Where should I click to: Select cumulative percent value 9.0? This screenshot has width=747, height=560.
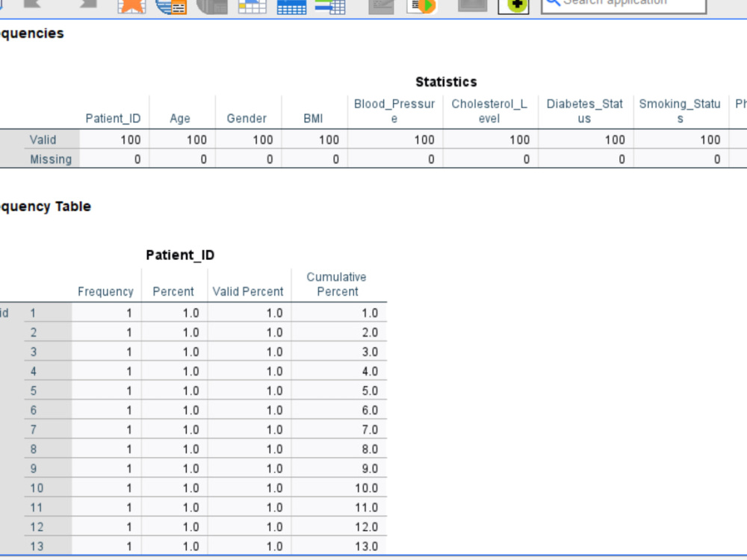[x=370, y=469]
